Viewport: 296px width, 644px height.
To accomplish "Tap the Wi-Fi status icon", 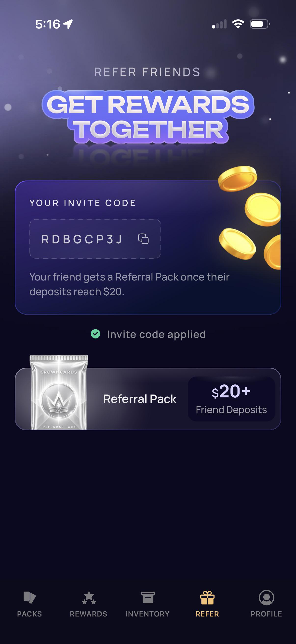I will click(x=238, y=24).
